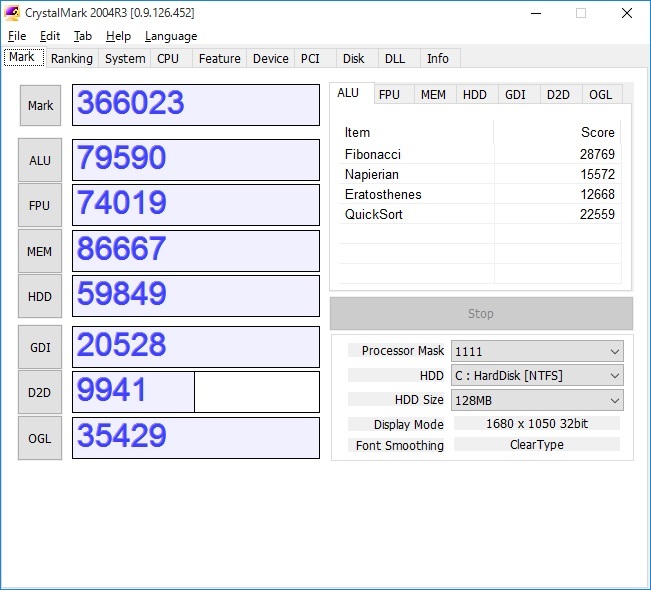Click the HDD score 59849
Viewport: 651px width, 590px height.
[x=196, y=296]
